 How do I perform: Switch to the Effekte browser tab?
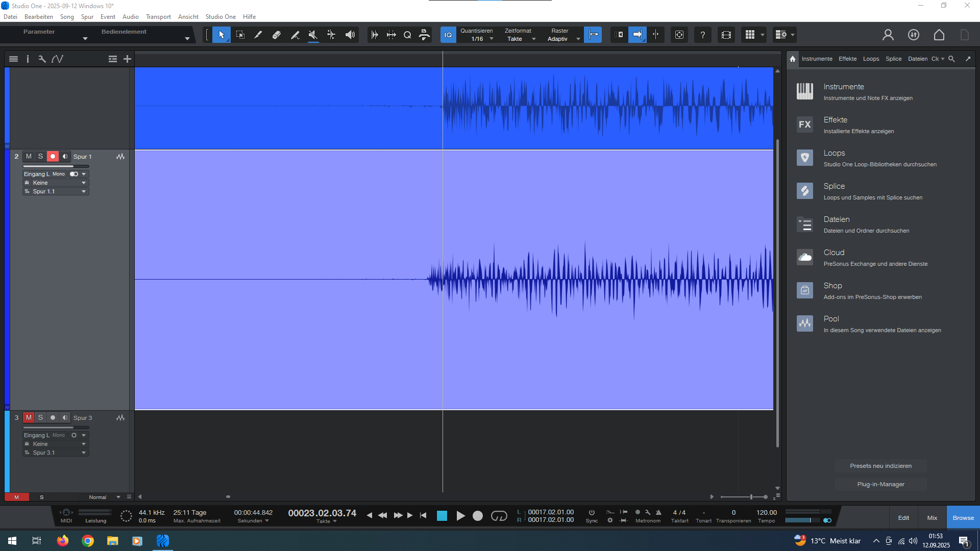[x=847, y=59]
